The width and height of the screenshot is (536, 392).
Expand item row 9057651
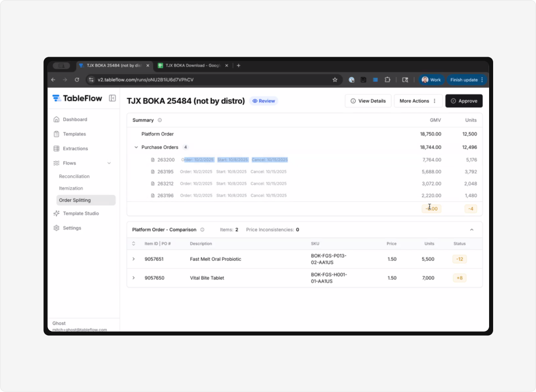coord(134,259)
